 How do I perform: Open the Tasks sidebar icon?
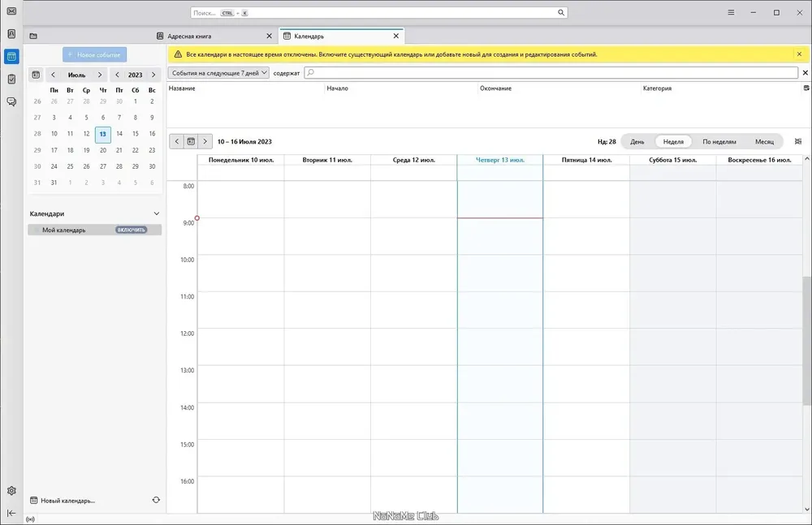(x=11, y=79)
